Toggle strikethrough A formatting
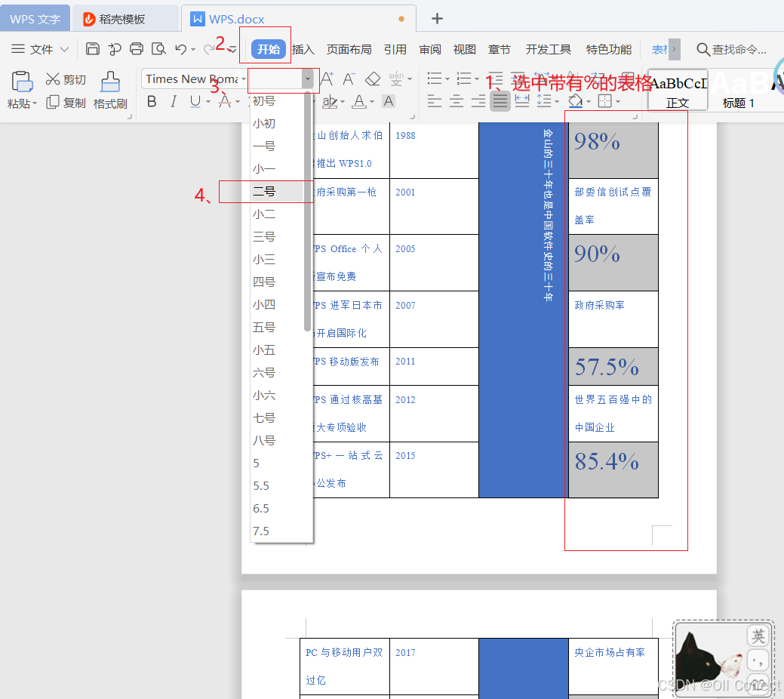This screenshot has height=699, width=784. tap(225, 102)
